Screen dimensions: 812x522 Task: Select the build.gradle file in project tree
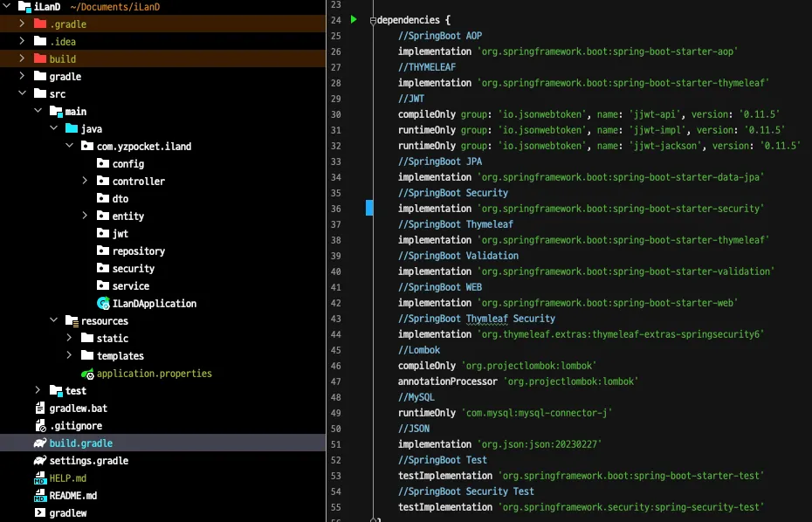80,443
